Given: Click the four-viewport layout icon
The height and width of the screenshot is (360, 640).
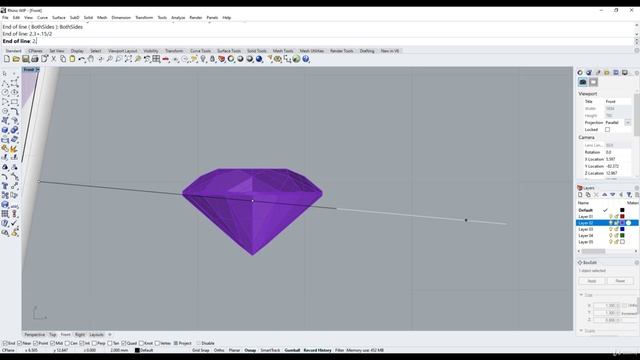Looking at the screenshot, I should [x=156, y=59].
